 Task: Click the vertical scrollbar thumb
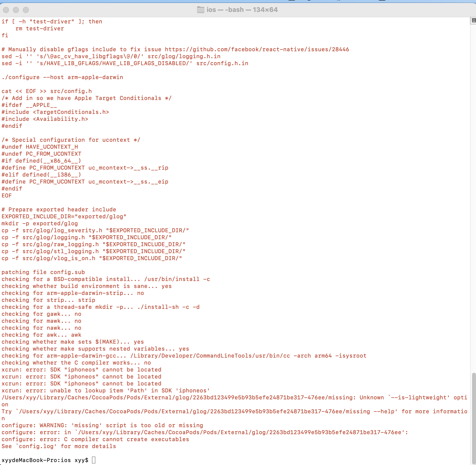click(x=474, y=418)
